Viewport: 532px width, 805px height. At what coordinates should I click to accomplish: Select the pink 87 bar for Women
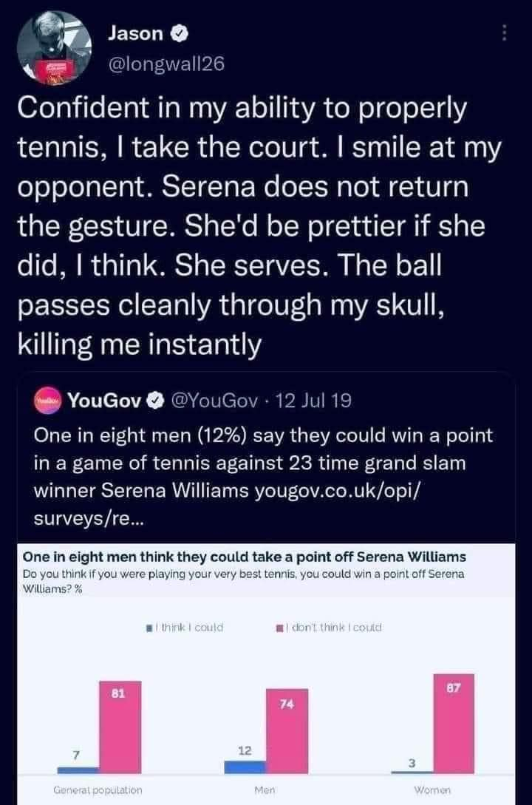(454, 724)
